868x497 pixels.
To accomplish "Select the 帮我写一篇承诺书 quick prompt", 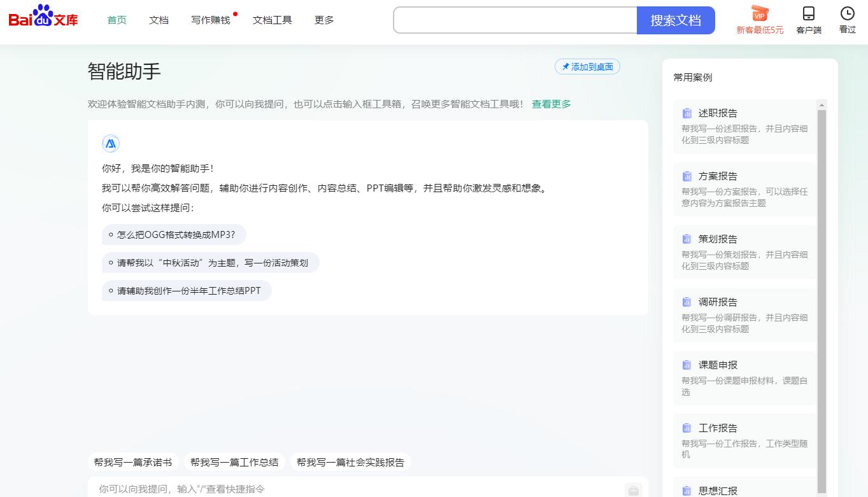I will click(x=133, y=462).
